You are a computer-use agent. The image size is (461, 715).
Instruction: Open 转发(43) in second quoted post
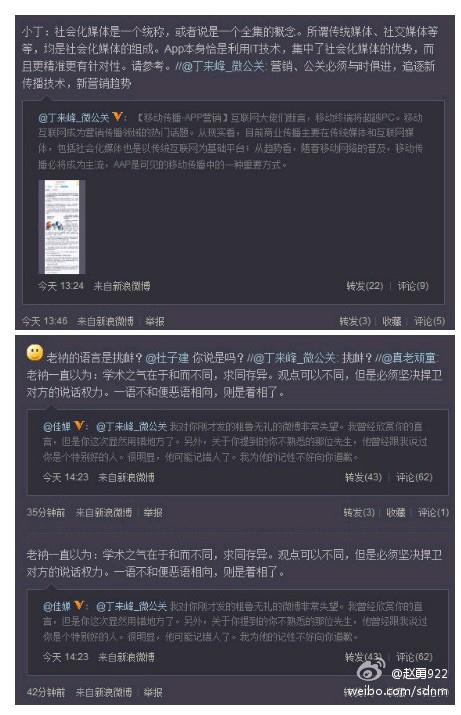363,477
